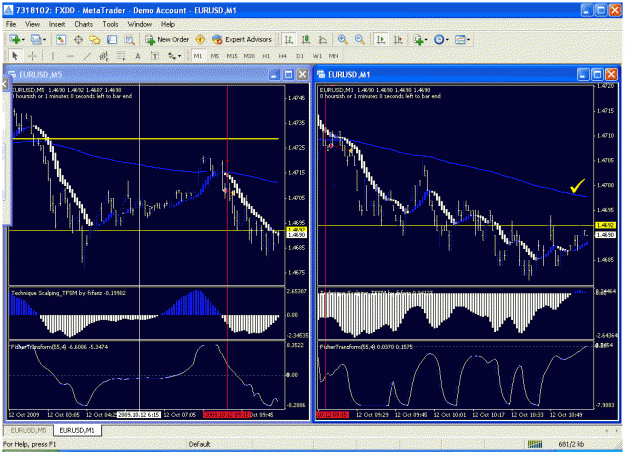Click the collapsed side panel arrow tab
This screenshot has width=625, height=452.
(5, 84)
